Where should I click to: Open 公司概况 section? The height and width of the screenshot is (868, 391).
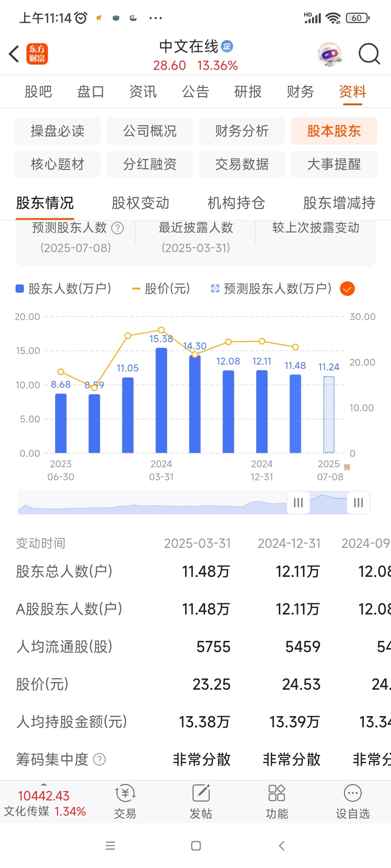click(150, 131)
